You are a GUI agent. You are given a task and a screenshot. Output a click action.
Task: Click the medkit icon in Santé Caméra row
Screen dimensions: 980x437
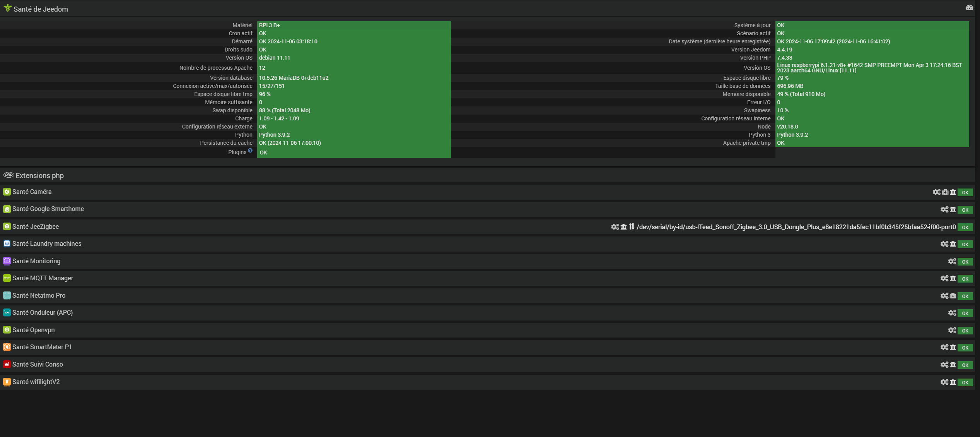click(945, 192)
